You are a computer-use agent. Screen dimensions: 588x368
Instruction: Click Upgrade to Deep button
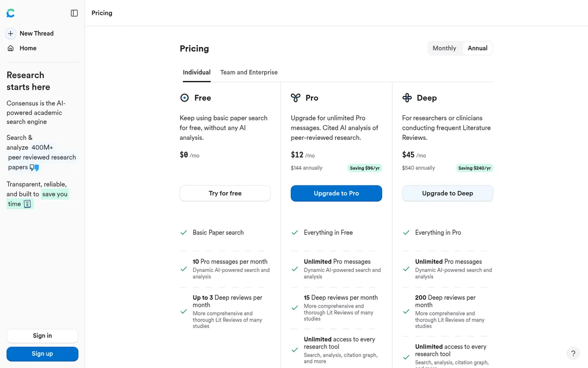(447, 193)
